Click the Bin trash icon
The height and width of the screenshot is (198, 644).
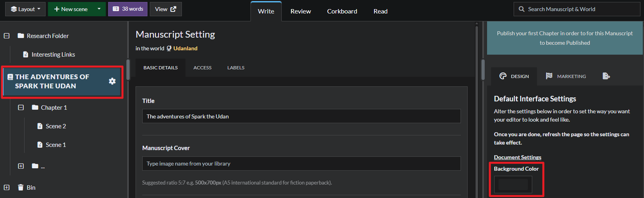[x=21, y=187]
